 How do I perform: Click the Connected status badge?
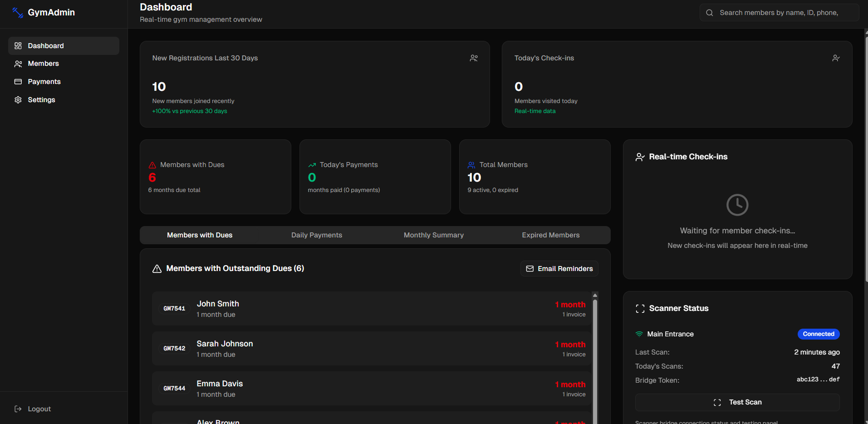tap(818, 334)
